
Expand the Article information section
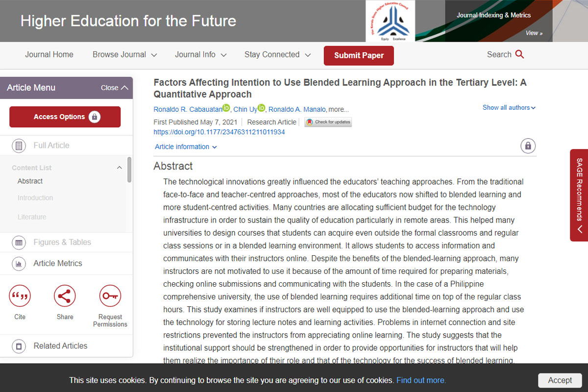186,147
